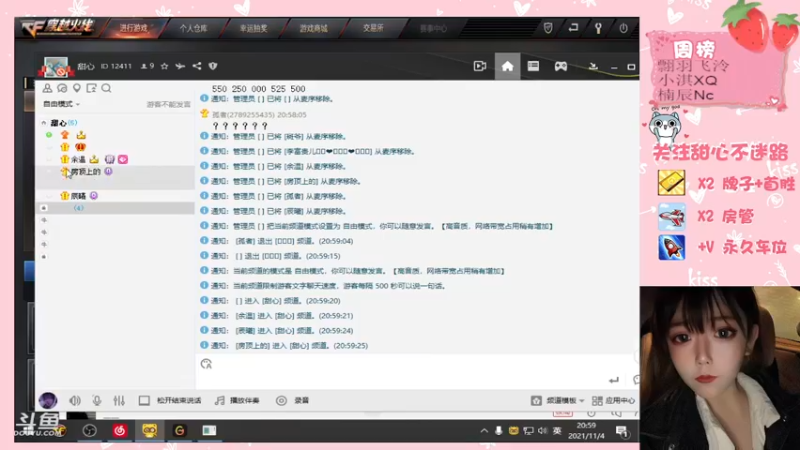Open the video playback icon

[x=480, y=66]
